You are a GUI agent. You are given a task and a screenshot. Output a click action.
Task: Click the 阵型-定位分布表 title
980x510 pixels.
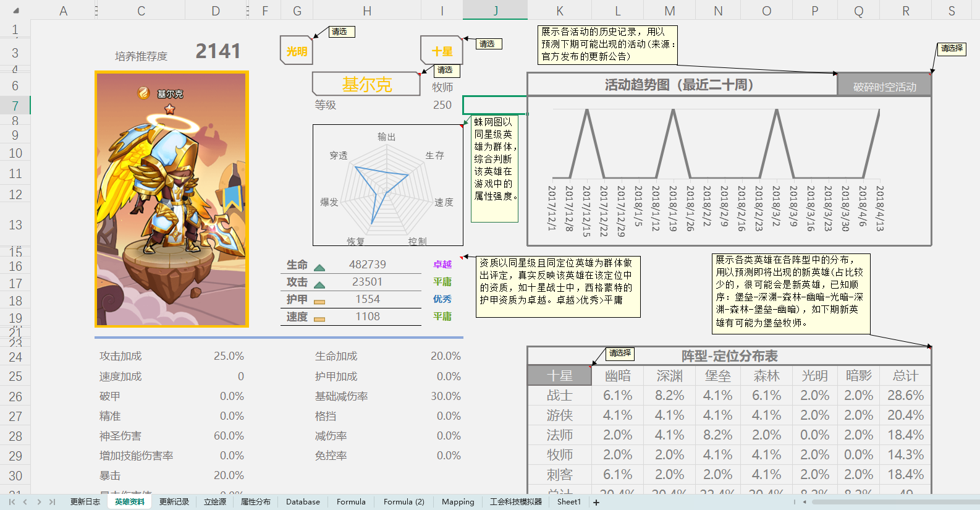729,356
